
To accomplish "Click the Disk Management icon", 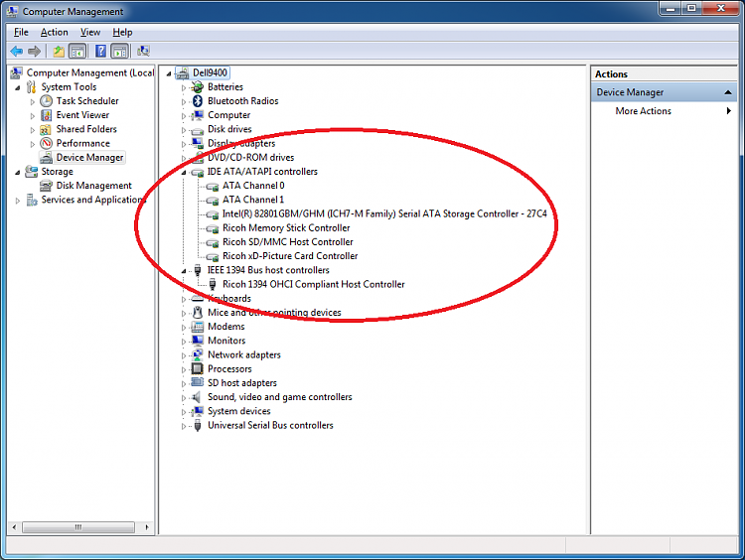I will [x=46, y=186].
